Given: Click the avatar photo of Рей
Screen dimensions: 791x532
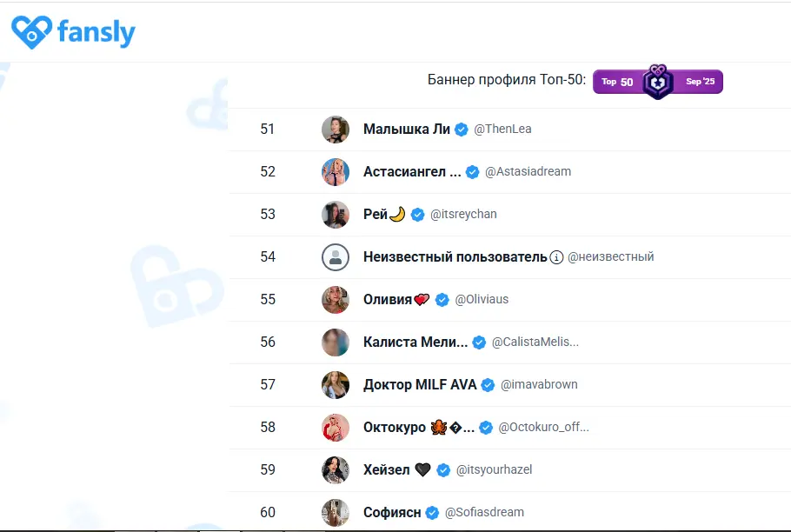Looking at the screenshot, I should click(336, 214).
